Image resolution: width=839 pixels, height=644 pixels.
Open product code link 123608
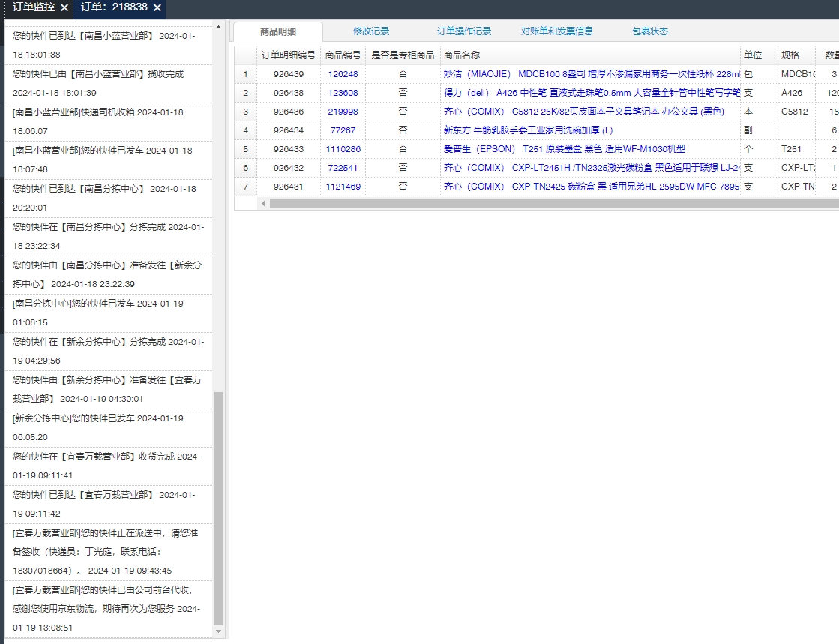point(343,92)
